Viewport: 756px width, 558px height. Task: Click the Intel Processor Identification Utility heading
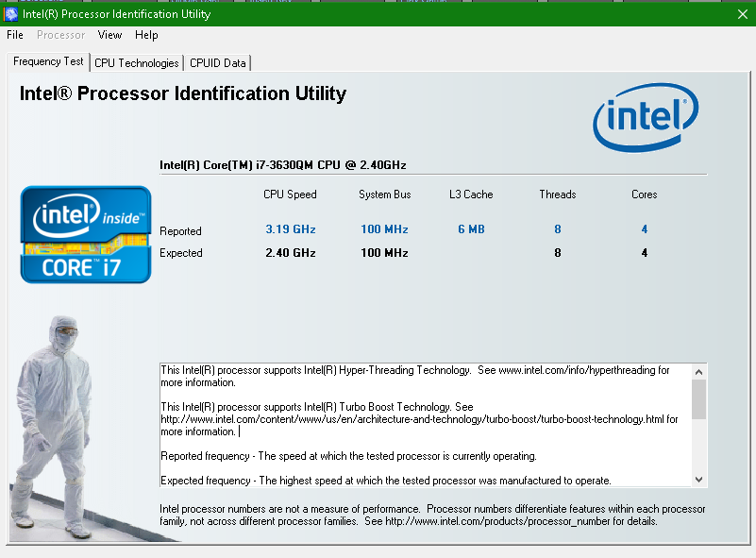pyautogui.click(x=183, y=93)
